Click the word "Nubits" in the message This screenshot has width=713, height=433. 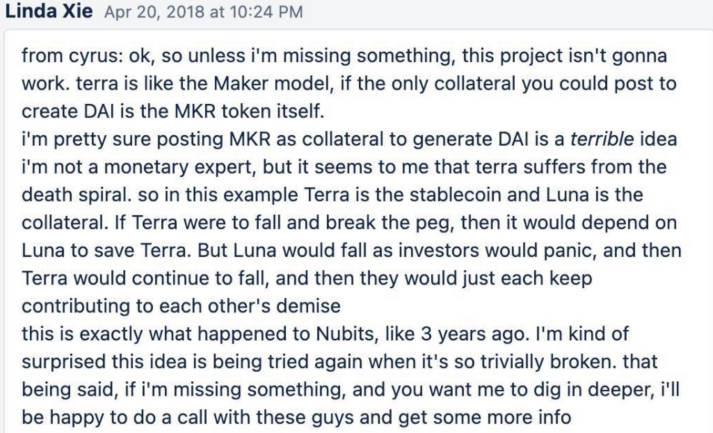click(345, 334)
